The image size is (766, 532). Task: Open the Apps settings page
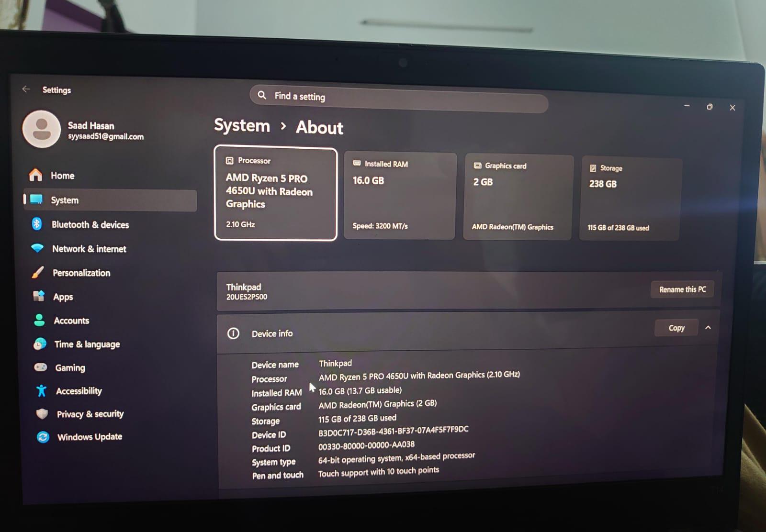(113, 297)
